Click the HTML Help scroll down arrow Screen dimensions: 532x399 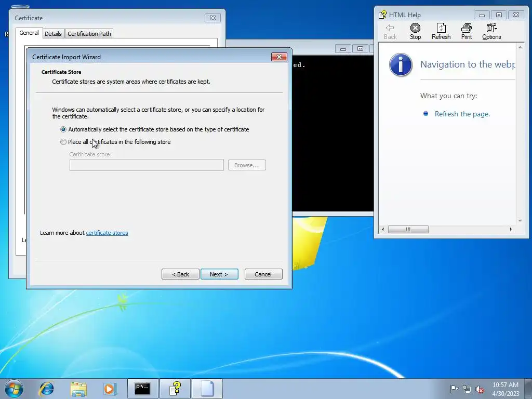coord(520,220)
